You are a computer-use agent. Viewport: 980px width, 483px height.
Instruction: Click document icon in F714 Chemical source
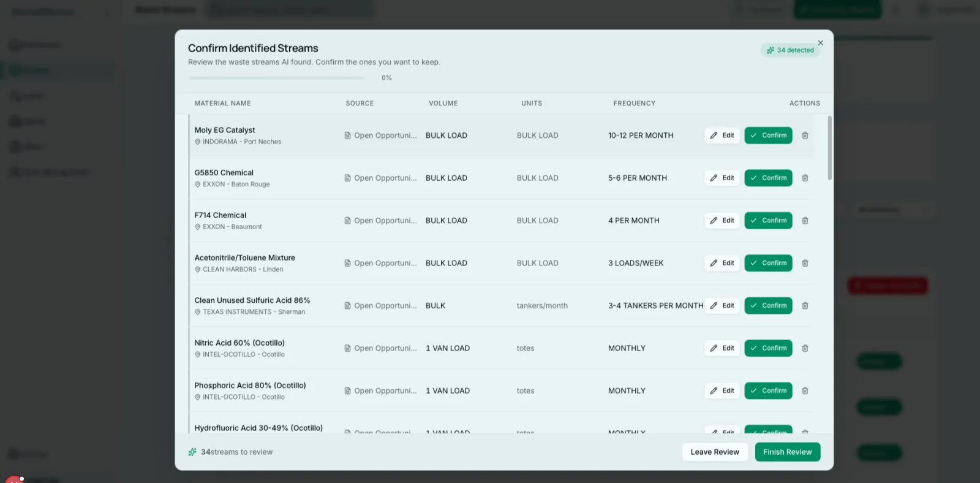(x=347, y=221)
